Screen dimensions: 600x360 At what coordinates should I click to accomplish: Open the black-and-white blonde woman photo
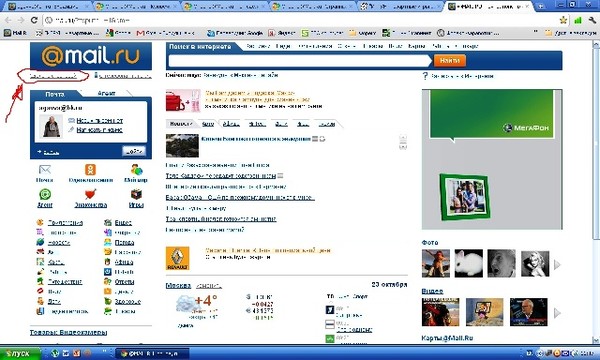click(x=535, y=263)
